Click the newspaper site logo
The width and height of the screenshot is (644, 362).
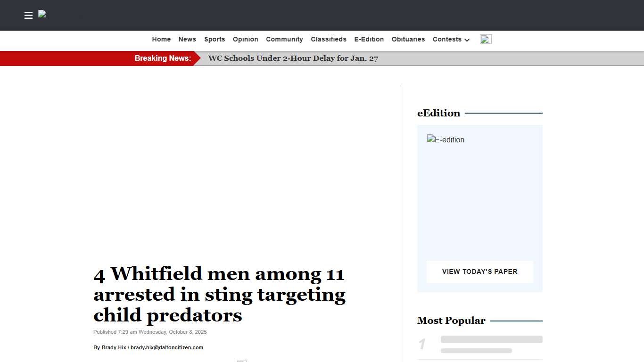click(x=42, y=14)
